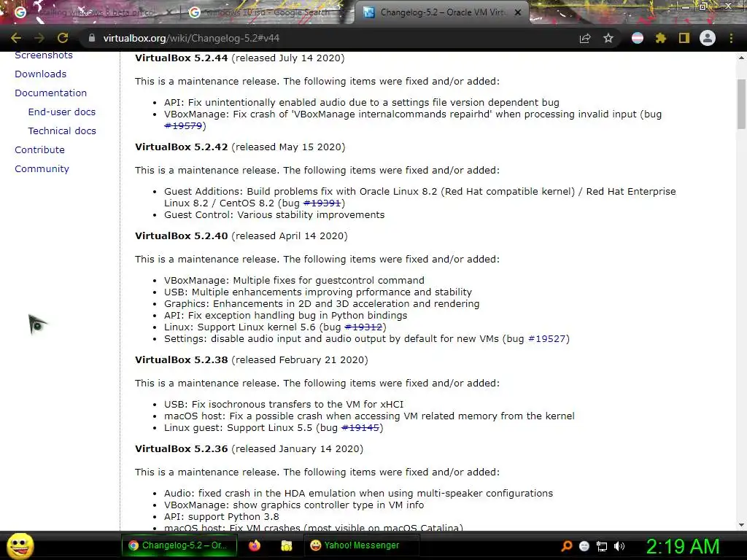Go back with the browser back arrow
Viewport: 747px width, 560px height.
[x=16, y=38]
